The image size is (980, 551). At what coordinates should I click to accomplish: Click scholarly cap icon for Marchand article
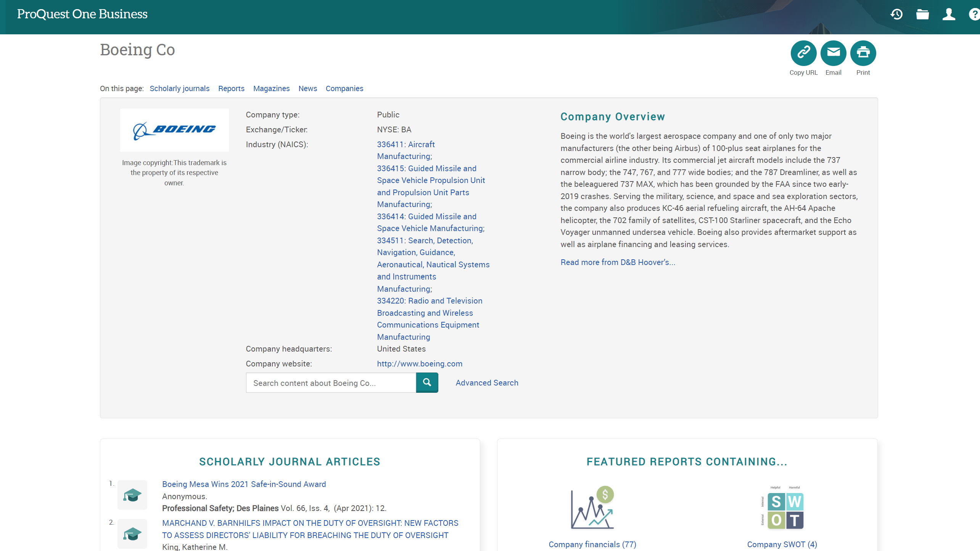(132, 534)
